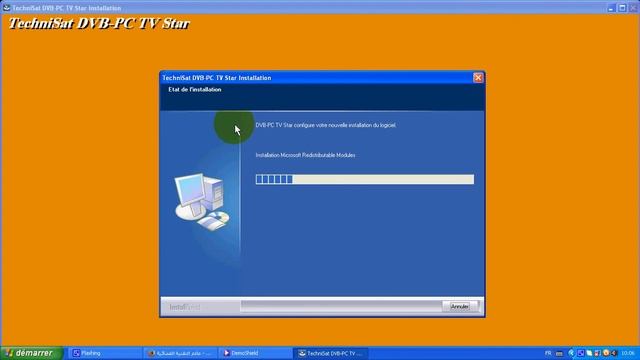This screenshot has height=360, width=640.
Task: Click the FR language indicator in tray
Action: pos(548,353)
